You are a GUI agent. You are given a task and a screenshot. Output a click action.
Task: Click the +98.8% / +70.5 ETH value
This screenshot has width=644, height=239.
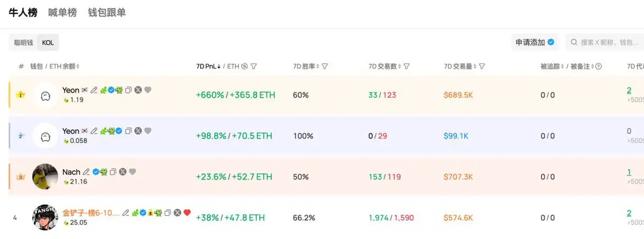(234, 136)
